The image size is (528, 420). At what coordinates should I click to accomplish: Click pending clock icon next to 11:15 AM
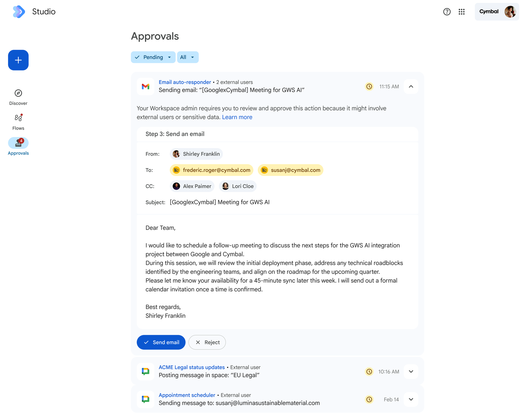pos(369,86)
